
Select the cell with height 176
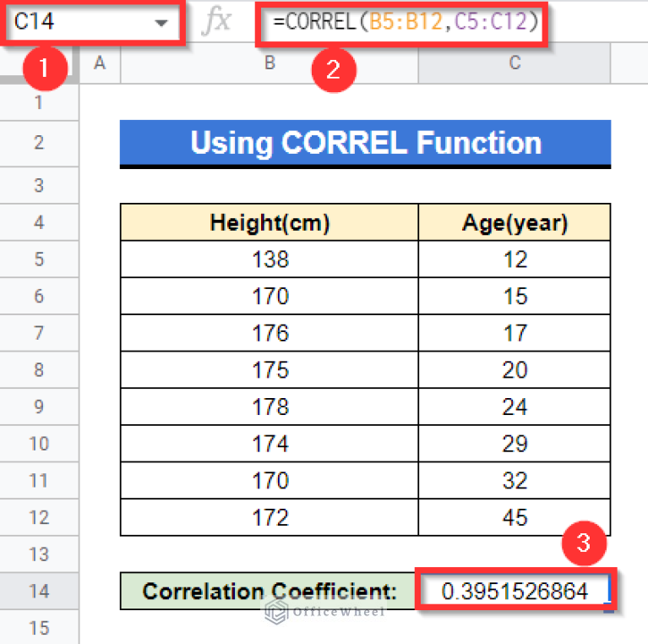tap(270, 333)
